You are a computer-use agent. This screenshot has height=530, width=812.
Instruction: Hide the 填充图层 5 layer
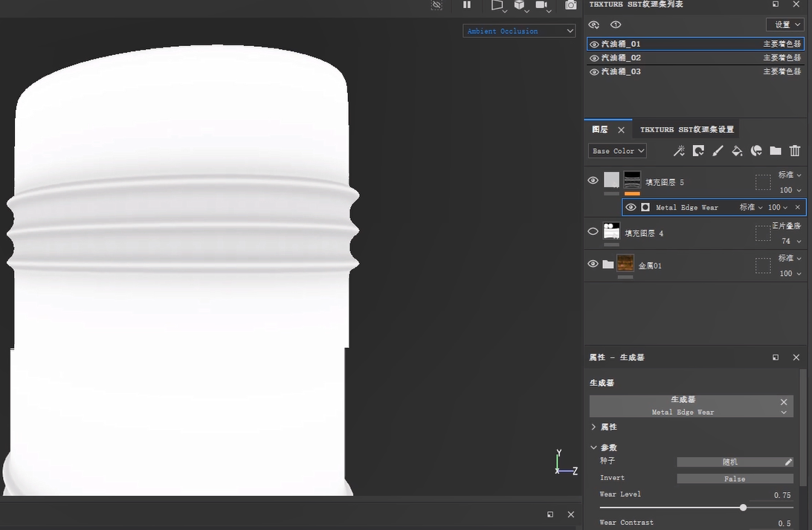(x=593, y=181)
